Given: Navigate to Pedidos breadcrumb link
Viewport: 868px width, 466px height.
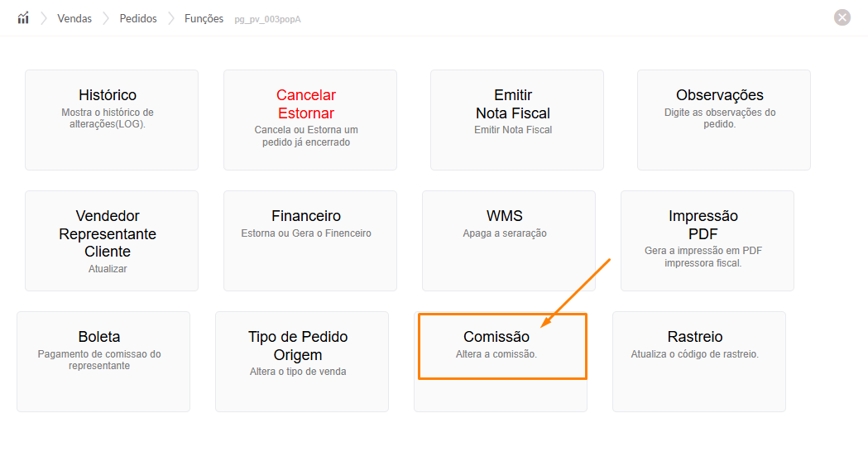Looking at the screenshot, I should tap(138, 18).
